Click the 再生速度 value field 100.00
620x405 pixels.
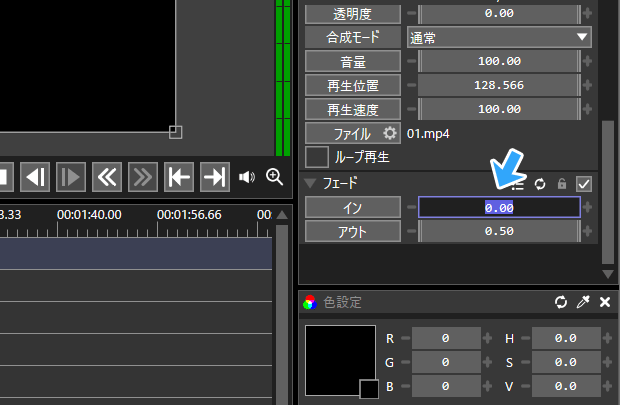pos(499,109)
